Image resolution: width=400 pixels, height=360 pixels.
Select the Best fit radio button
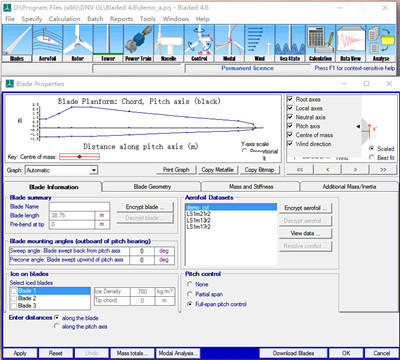[371, 157]
